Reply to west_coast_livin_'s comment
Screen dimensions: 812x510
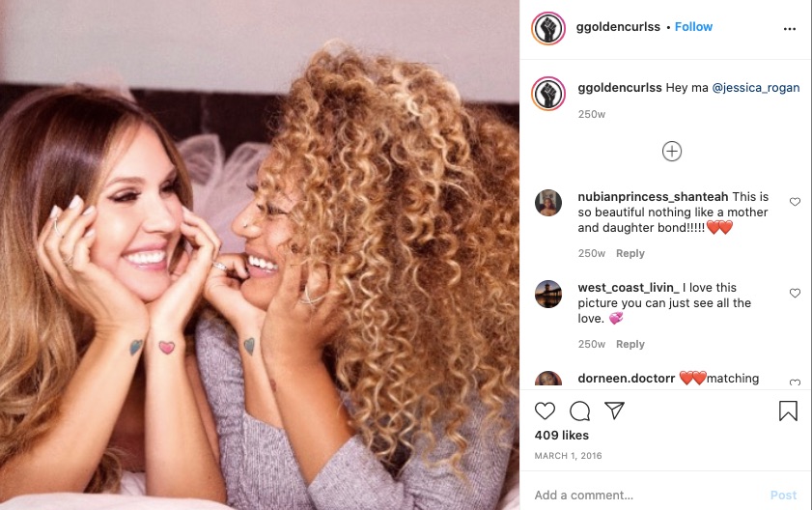tap(630, 344)
